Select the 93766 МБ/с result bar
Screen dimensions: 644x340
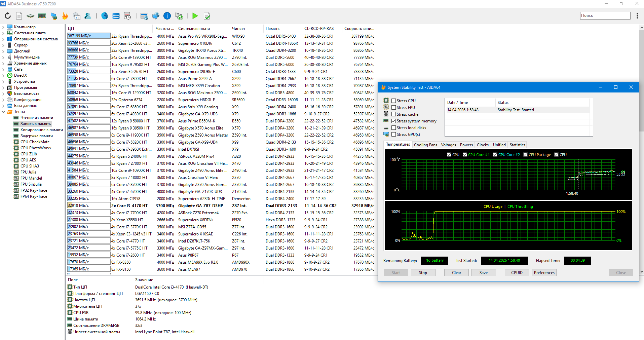(x=89, y=43)
